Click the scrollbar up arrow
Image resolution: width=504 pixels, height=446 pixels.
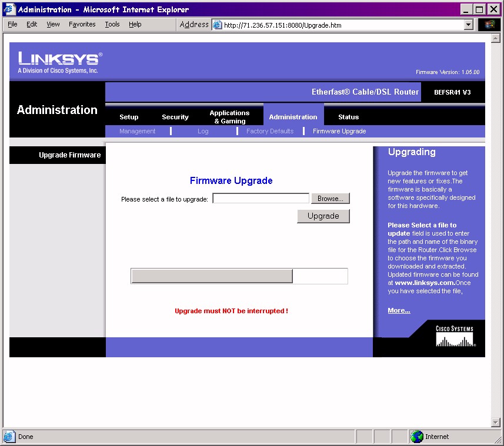(x=495, y=38)
